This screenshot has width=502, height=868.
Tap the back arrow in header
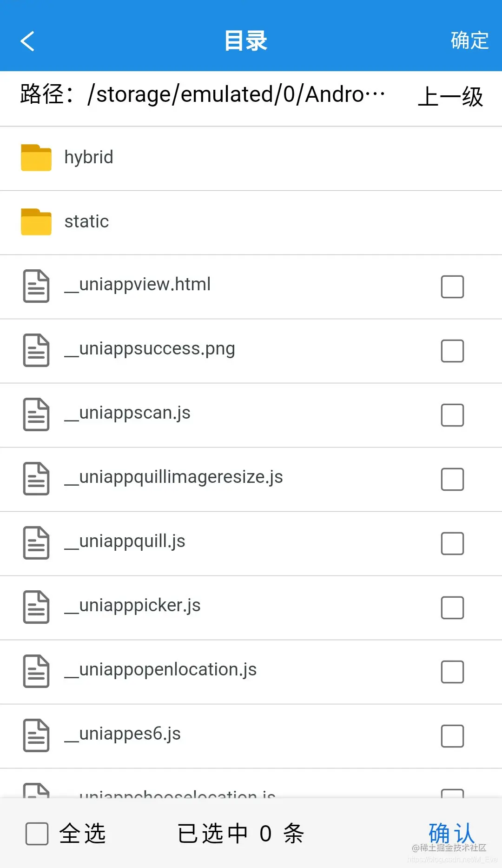click(27, 41)
